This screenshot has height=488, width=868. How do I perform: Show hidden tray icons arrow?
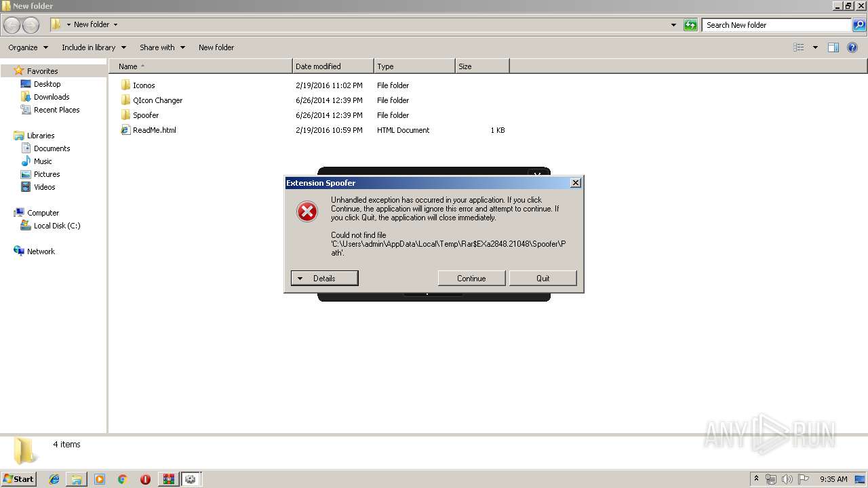click(756, 479)
